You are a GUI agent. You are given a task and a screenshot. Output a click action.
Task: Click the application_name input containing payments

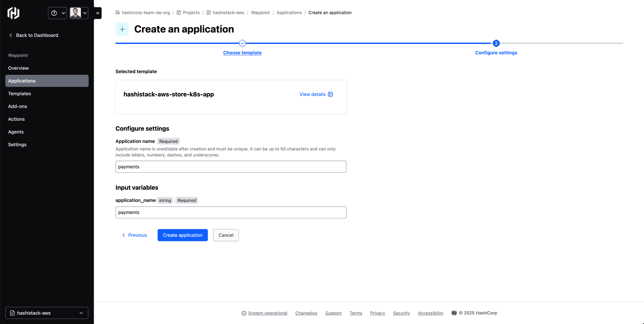(x=231, y=212)
